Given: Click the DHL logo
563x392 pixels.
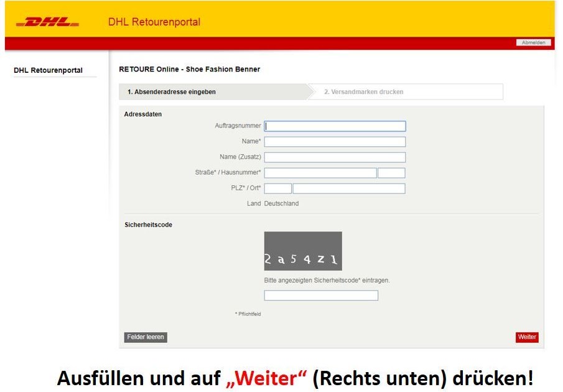Looking at the screenshot, I should (x=47, y=22).
